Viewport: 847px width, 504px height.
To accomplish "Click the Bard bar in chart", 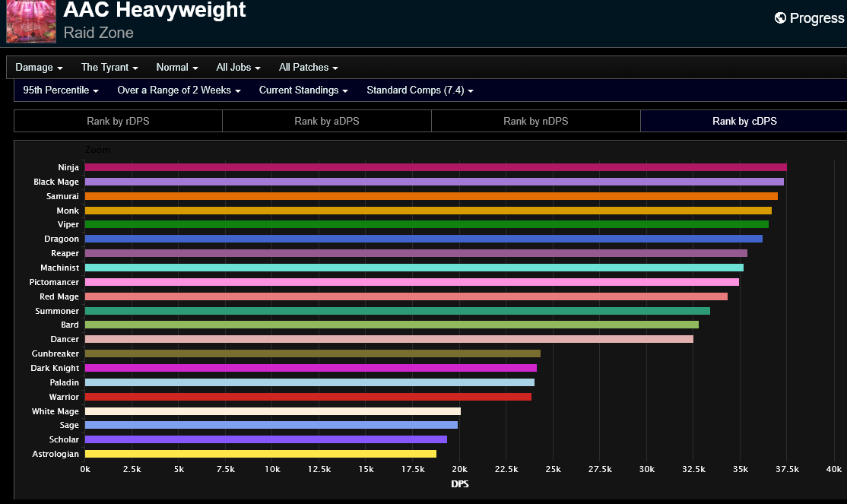I will coord(392,325).
